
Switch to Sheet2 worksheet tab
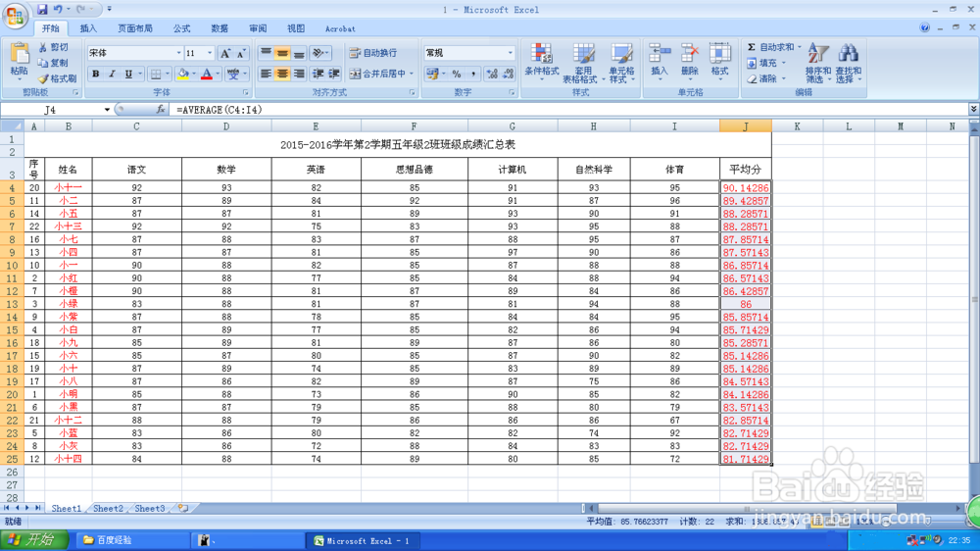(108, 509)
